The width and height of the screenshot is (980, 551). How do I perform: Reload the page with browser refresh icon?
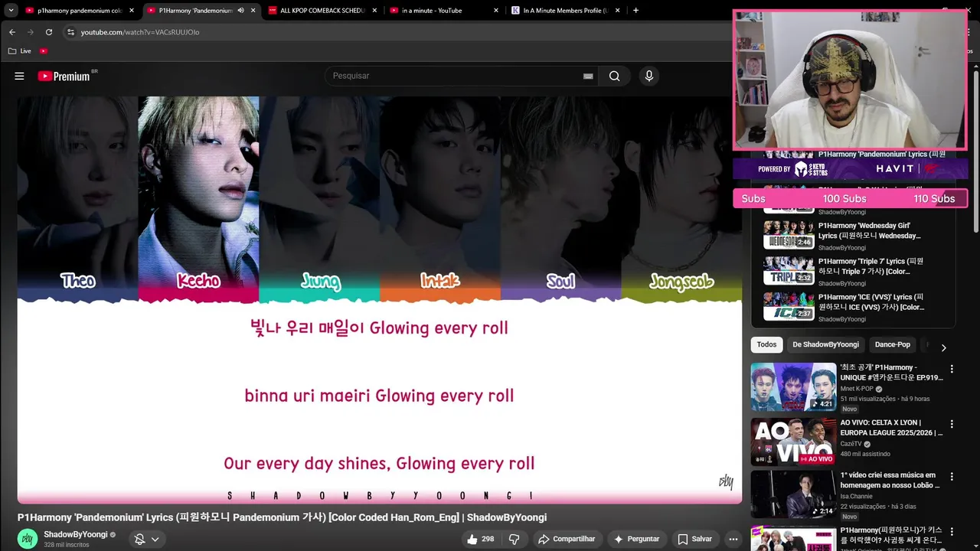pos(49,32)
